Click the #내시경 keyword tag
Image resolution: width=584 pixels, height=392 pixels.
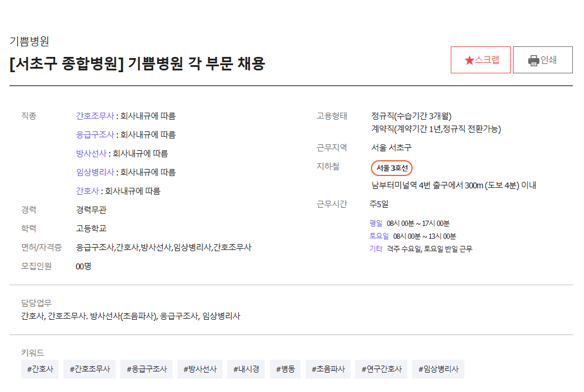coord(246,369)
